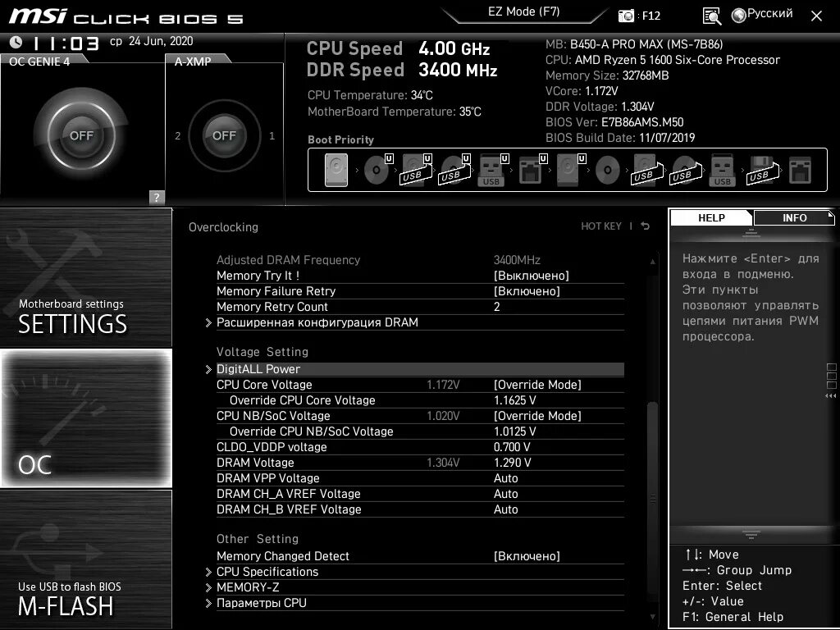Screen dimensions: 840x630
Task: Choose A-XMP profile 1
Action: (x=272, y=136)
